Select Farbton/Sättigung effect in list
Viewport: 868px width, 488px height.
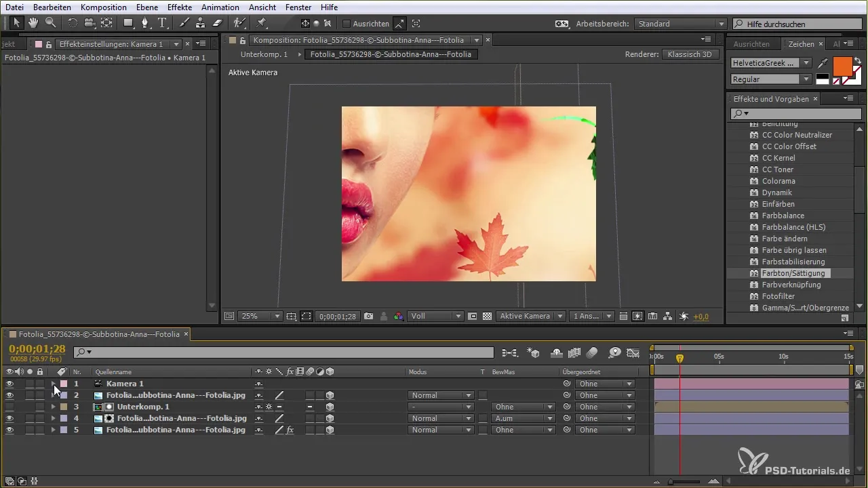coord(793,273)
